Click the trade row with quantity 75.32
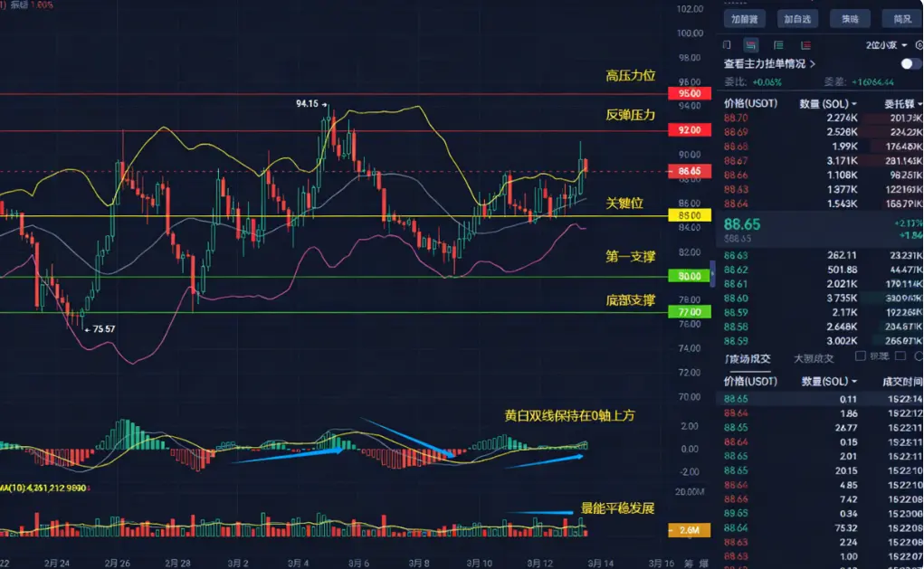Image resolution: width=924 pixels, height=569 pixels. 820,527
